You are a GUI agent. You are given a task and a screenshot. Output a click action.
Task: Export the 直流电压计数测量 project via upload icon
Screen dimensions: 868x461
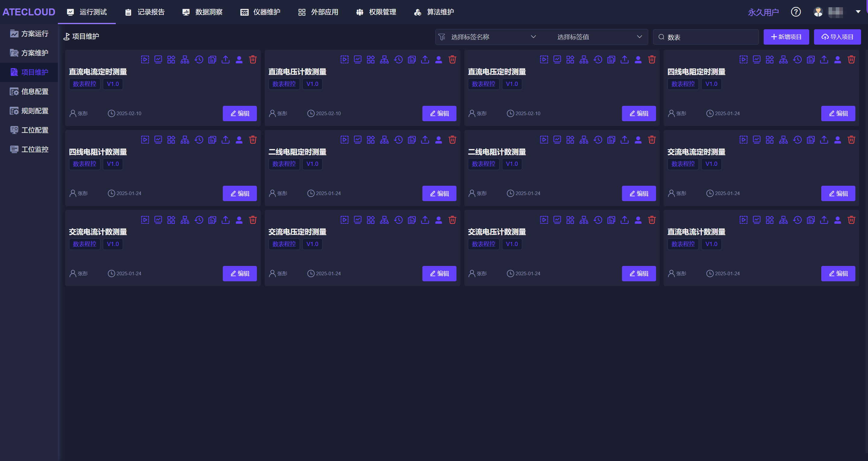[425, 60]
